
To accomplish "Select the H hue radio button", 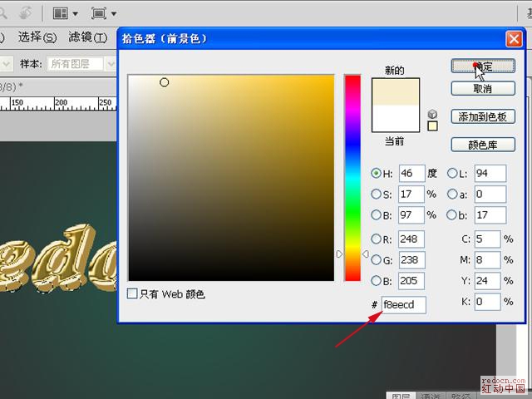I will (377, 174).
